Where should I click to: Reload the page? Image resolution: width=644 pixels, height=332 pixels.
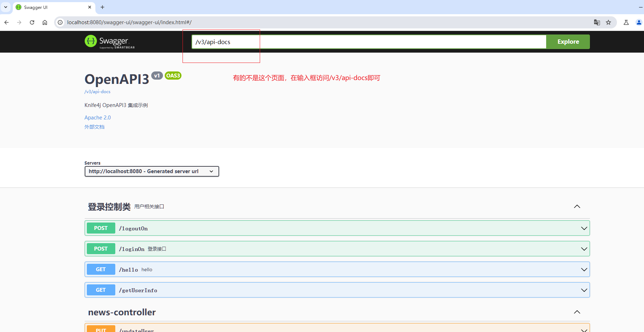click(x=32, y=22)
